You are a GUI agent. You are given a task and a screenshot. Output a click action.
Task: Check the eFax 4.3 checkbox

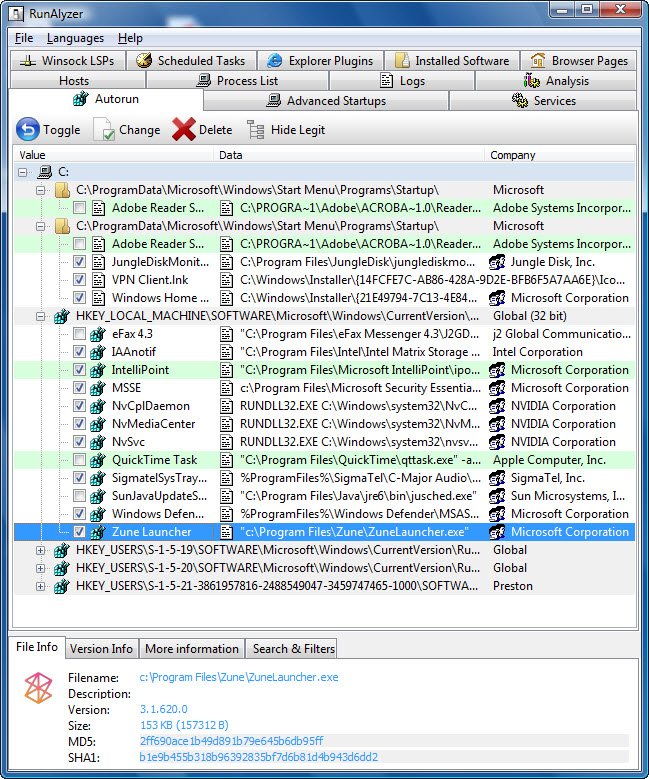pos(79,334)
